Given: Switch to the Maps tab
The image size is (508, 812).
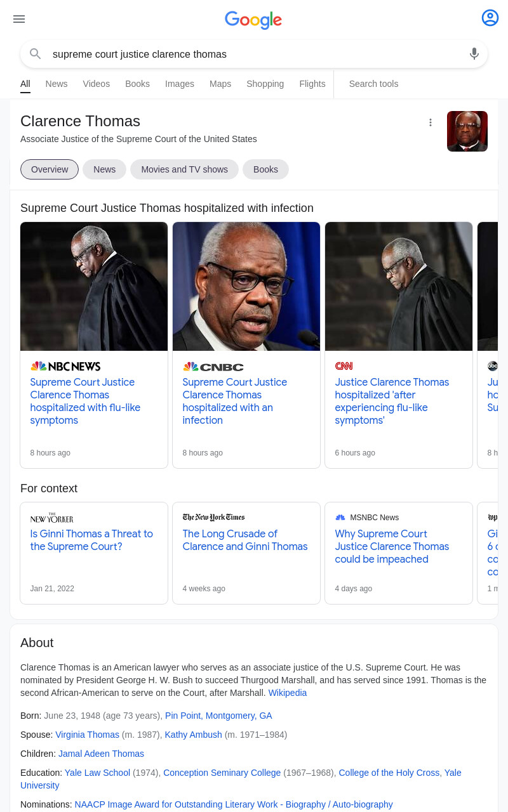Looking at the screenshot, I should point(220,84).
